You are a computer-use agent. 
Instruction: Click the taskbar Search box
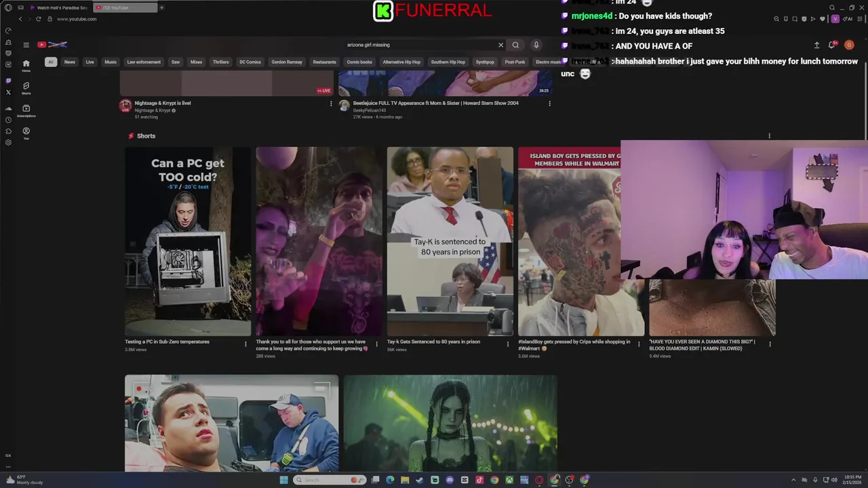coord(330,480)
